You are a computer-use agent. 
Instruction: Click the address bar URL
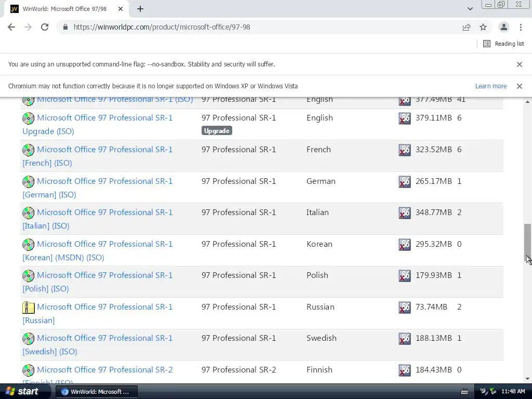pos(162,27)
